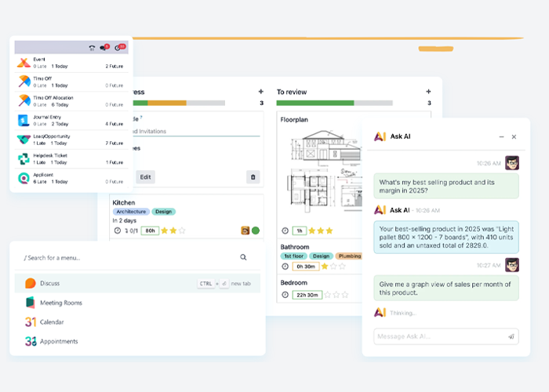The height and width of the screenshot is (392, 549).
Task: Click '7 Future' in Lead/Opportunity row
Action: [x=115, y=143]
